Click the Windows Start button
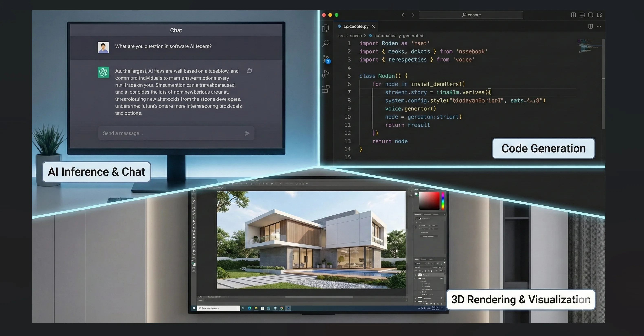This screenshot has width=644, height=336. click(x=194, y=308)
